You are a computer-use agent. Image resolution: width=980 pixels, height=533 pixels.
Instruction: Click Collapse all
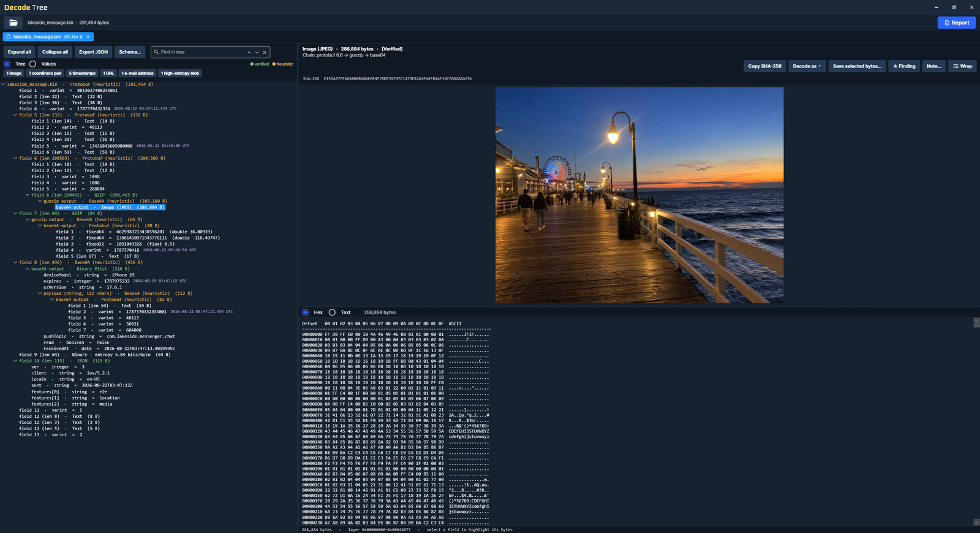pyautogui.click(x=55, y=52)
